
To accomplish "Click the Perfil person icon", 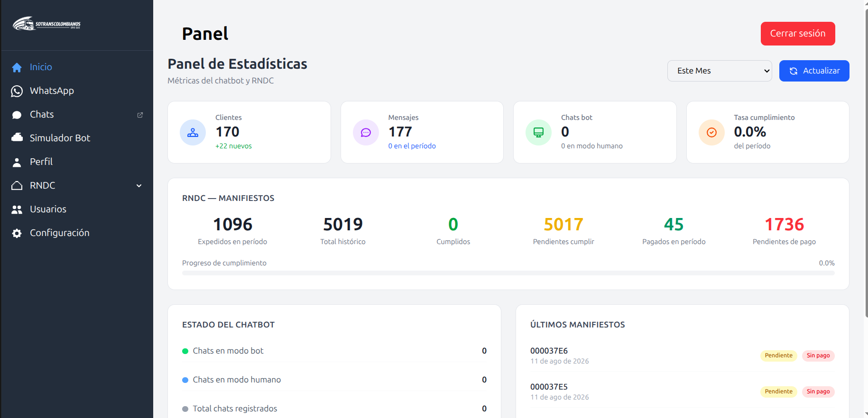I will tap(17, 162).
